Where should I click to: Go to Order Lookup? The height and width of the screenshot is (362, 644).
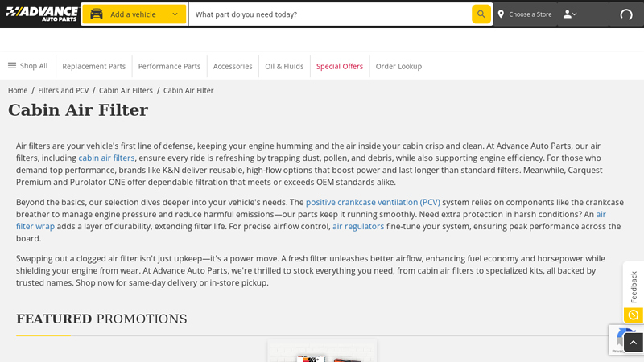398,66
